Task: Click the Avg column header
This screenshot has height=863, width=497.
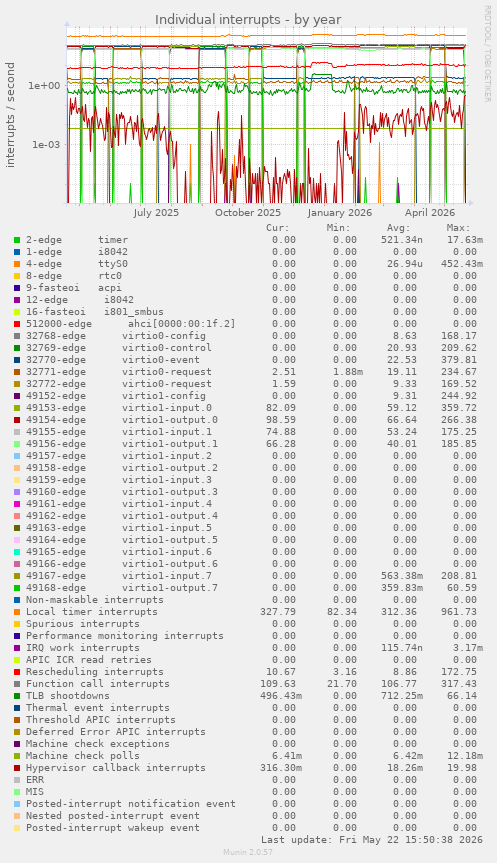Action: point(398,228)
